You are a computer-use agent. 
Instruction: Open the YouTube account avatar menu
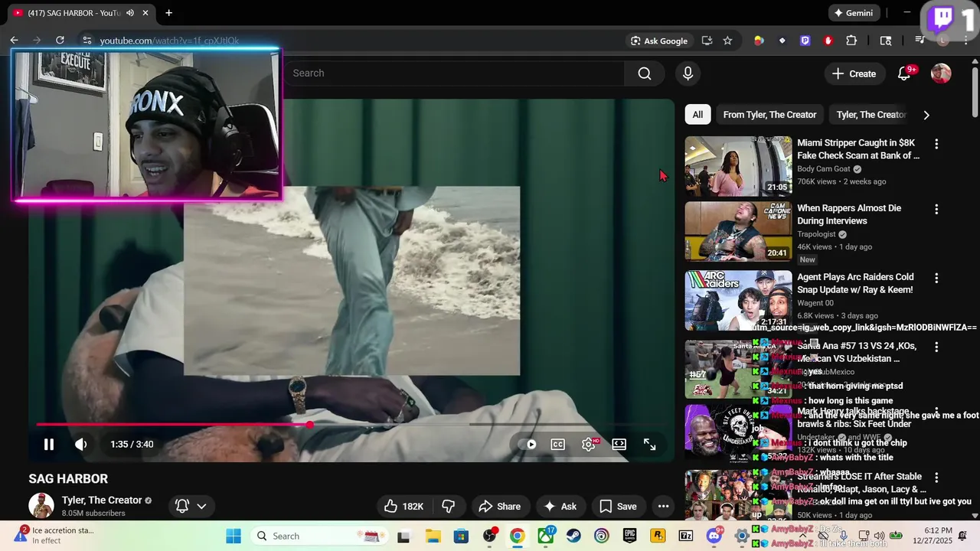[x=941, y=73]
